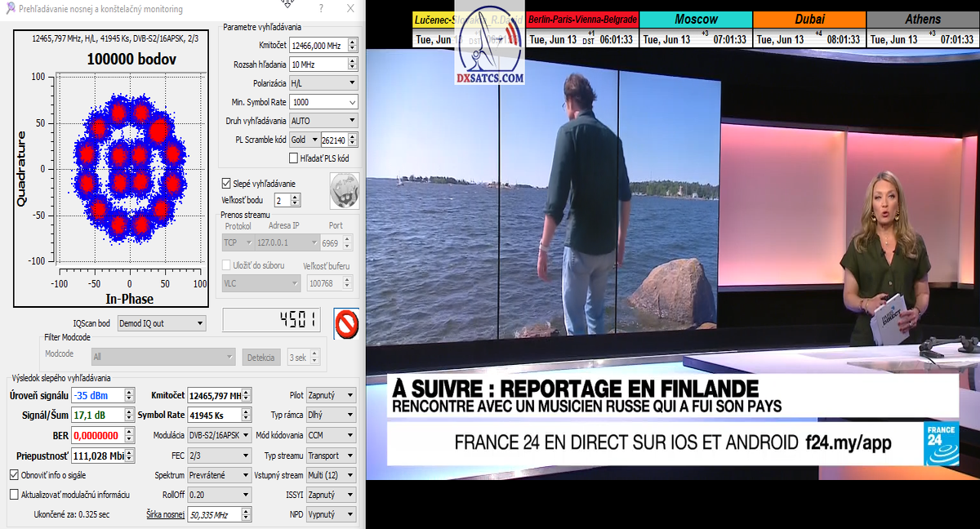Click the PL Scramble kód number field
This screenshot has width=980, height=529.
pos(332,140)
